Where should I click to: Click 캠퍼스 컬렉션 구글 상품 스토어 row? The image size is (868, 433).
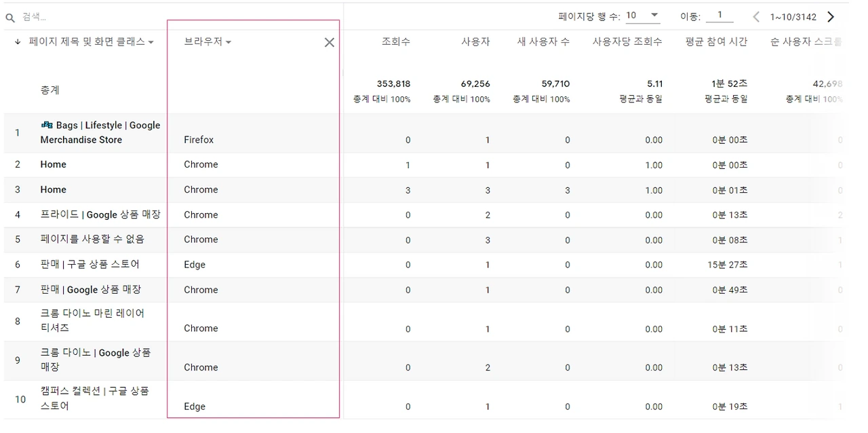(x=95, y=398)
